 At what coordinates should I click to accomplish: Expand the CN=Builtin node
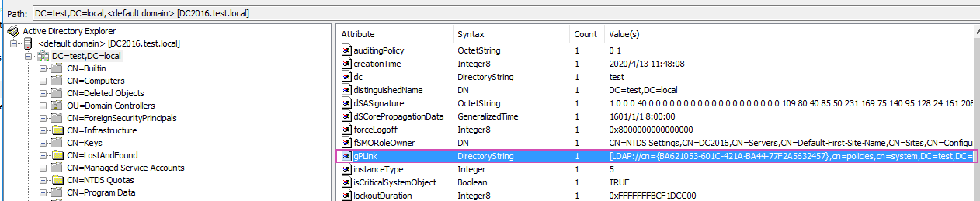click(43, 69)
